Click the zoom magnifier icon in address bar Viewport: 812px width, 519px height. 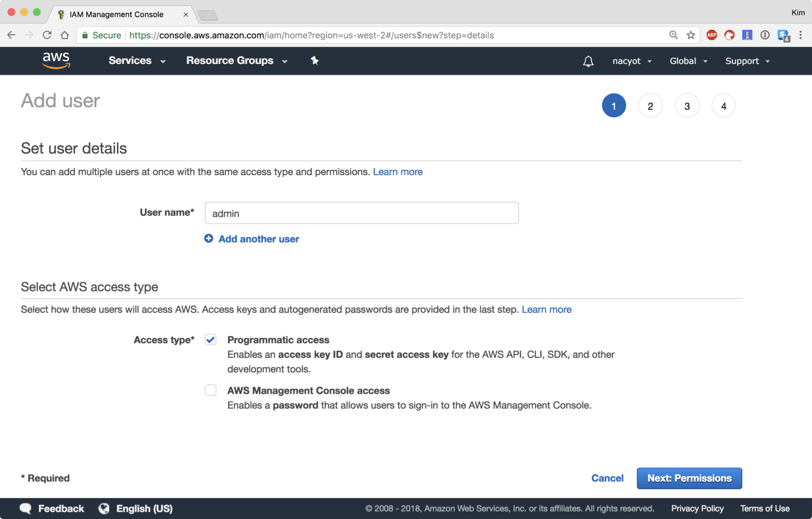coord(673,35)
